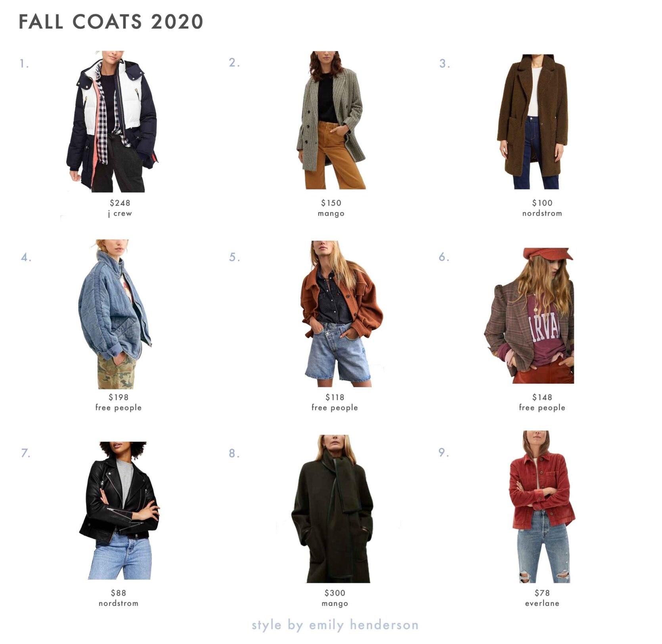This screenshot has width=662, height=644.
Task: Open the $88 nordstrom link
Action: pos(119,598)
